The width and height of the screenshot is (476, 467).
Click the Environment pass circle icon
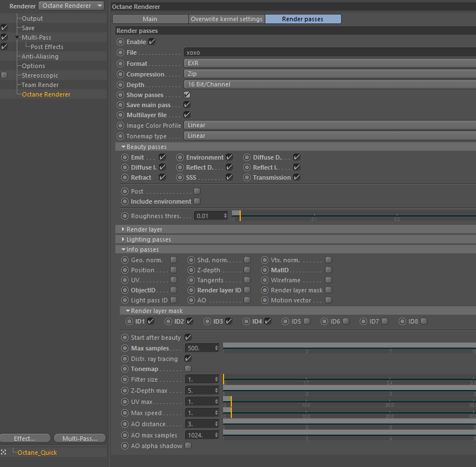click(180, 157)
